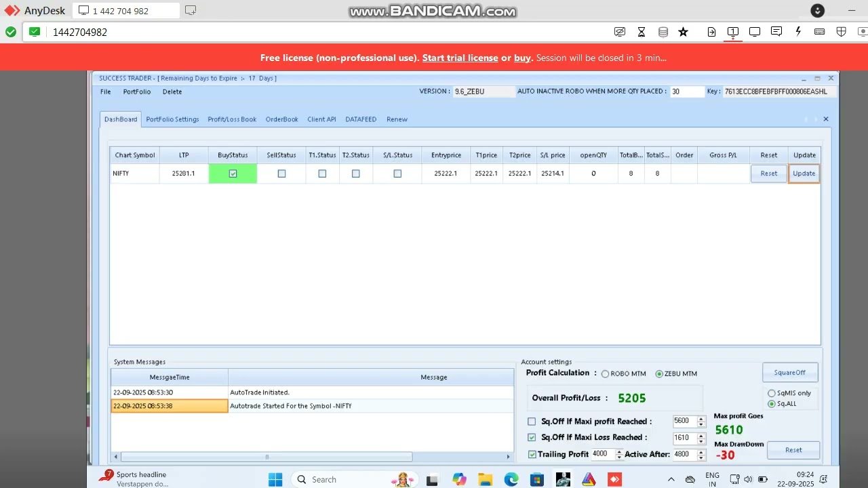The width and height of the screenshot is (868, 488).
Task: Switch to the OrderBook tab
Action: [282, 119]
